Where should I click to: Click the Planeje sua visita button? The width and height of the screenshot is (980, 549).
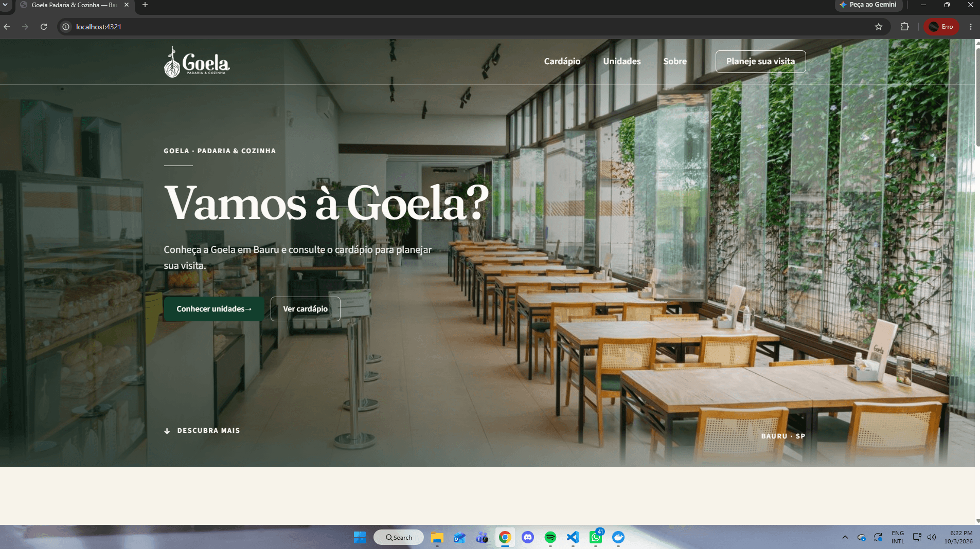(760, 62)
